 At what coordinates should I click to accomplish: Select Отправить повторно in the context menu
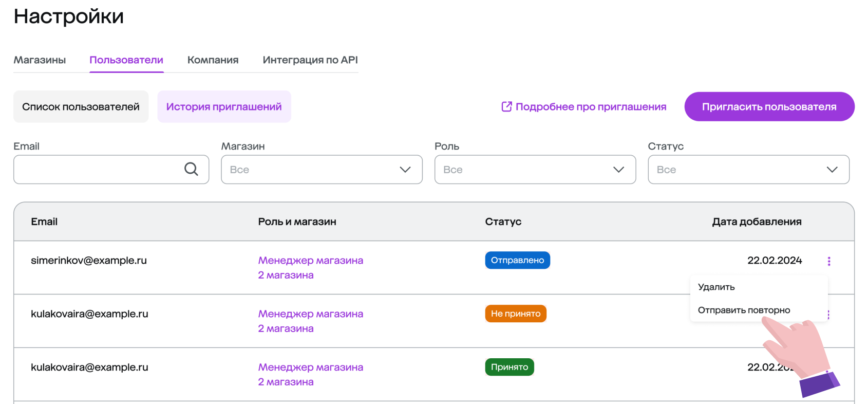coord(743,310)
